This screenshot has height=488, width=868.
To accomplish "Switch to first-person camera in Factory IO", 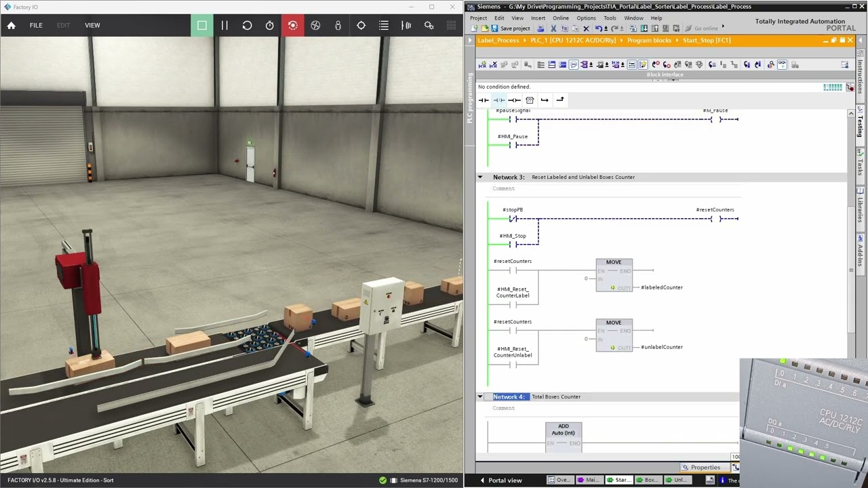I will [x=338, y=25].
